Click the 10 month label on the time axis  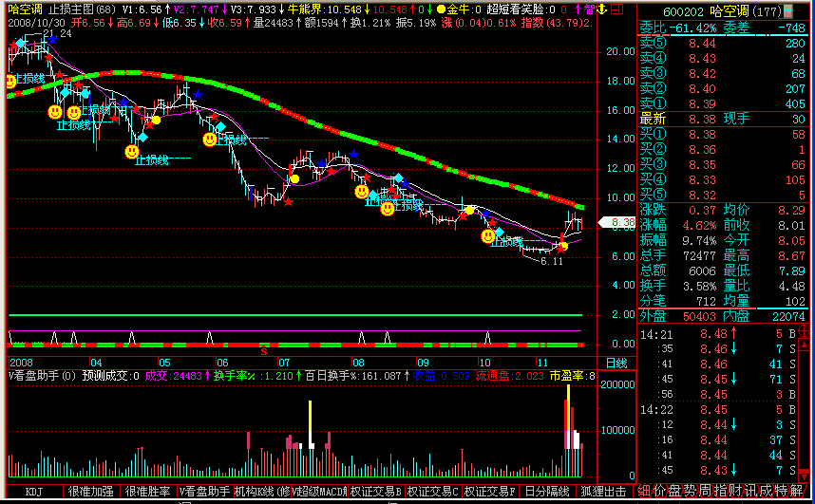coord(484,363)
